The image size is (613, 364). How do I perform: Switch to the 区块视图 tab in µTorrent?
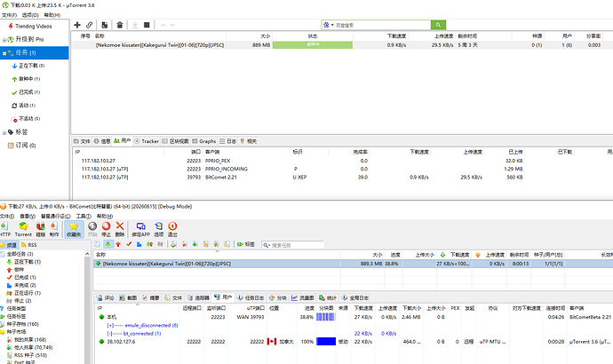[176, 141]
